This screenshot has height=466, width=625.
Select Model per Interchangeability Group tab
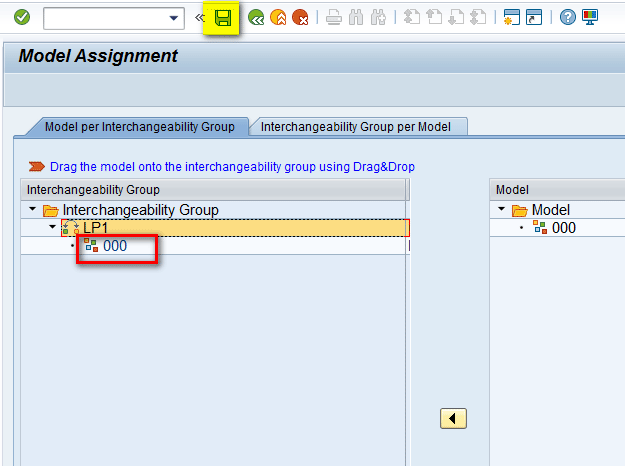(x=139, y=127)
